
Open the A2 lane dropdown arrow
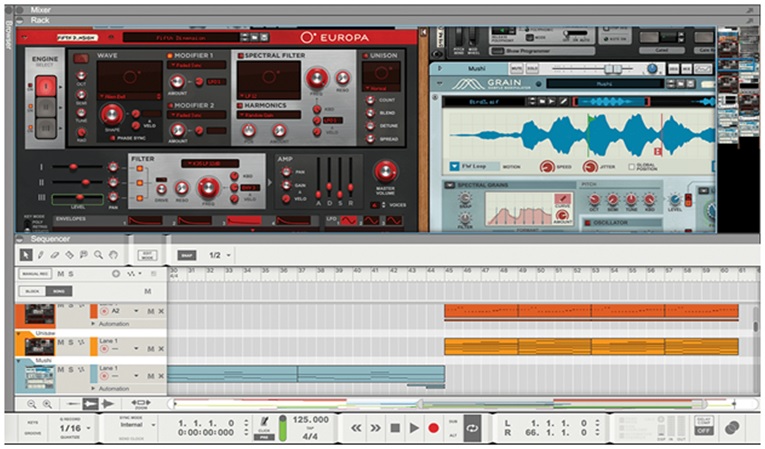coord(136,311)
